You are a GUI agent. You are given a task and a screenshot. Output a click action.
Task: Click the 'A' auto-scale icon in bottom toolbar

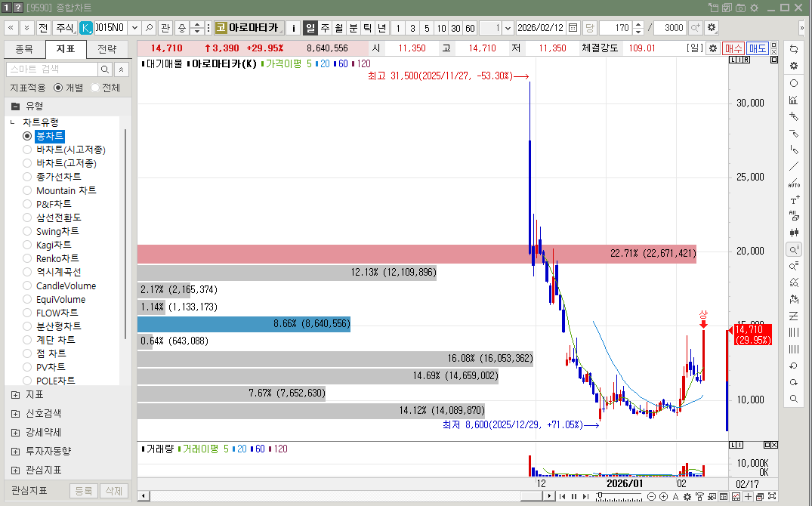coord(675,497)
